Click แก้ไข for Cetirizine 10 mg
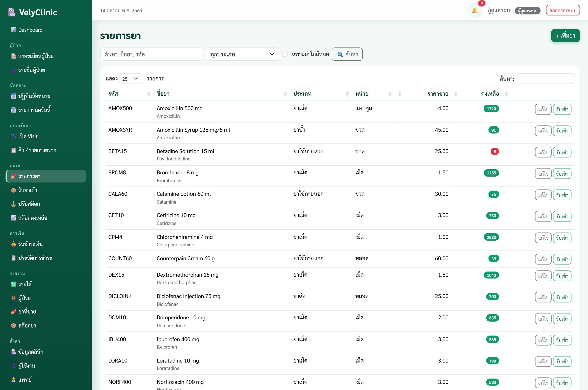The height and width of the screenshot is (390, 588). (x=543, y=216)
